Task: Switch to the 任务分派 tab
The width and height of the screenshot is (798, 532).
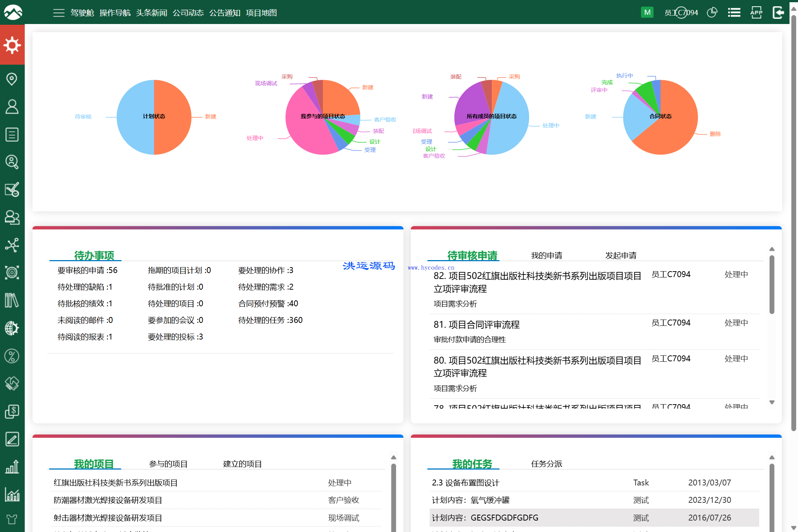Action: click(546, 464)
